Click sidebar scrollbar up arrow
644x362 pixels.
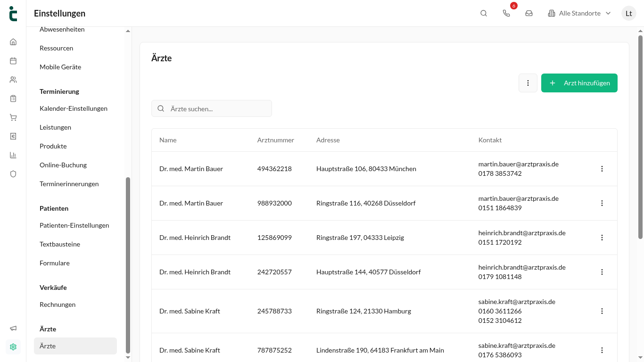(x=128, y=31)
